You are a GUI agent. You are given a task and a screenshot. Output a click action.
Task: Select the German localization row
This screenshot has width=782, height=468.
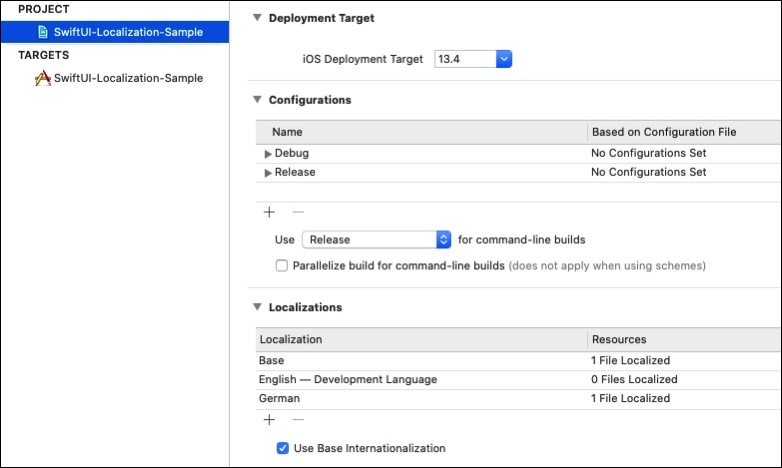tap(518, 398)
